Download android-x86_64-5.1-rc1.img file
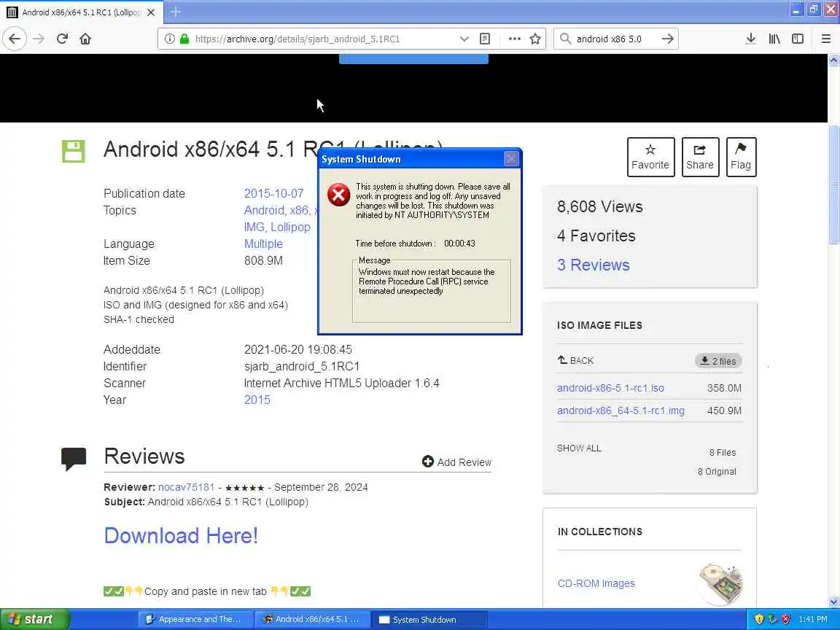Image resolution: width=840 pixels, height=630 pixels. point(621,411)
